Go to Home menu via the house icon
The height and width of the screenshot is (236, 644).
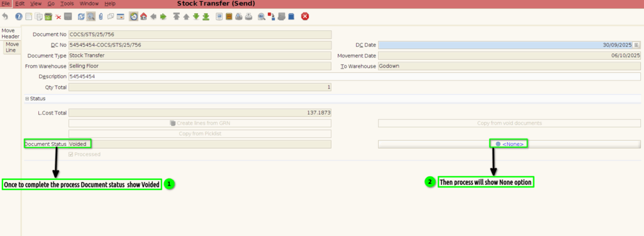click(x=143, y=17)
